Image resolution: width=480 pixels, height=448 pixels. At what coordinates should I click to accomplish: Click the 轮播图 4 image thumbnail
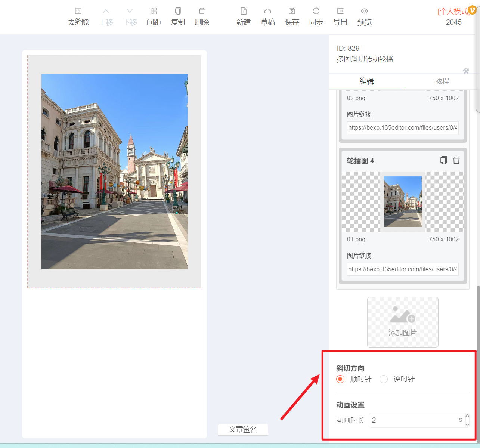403,202
